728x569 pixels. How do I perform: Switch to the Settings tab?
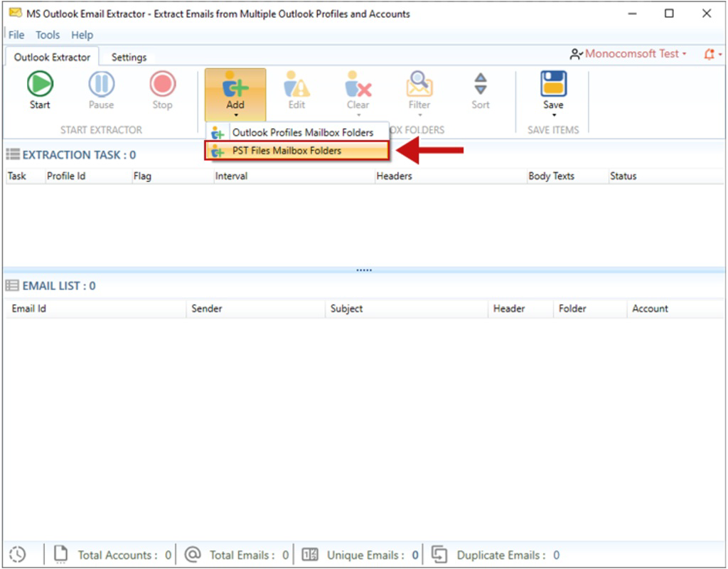(129, 57)
